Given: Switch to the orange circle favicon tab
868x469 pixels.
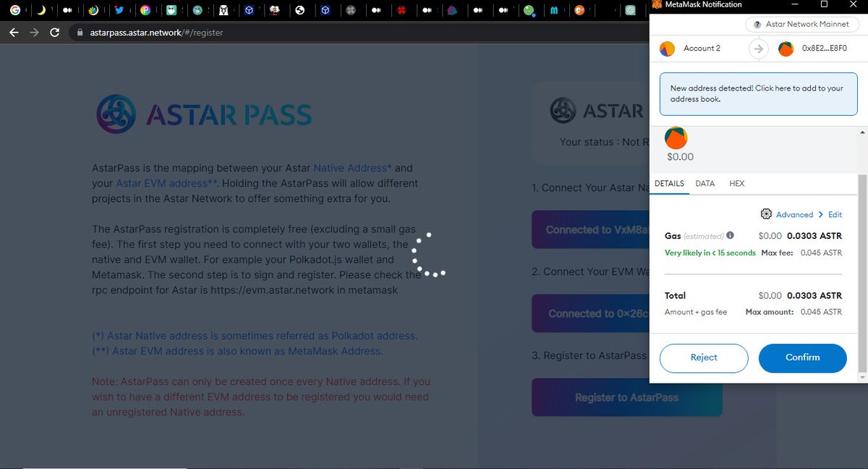Looking at the screenshot, I should [579, 11].
